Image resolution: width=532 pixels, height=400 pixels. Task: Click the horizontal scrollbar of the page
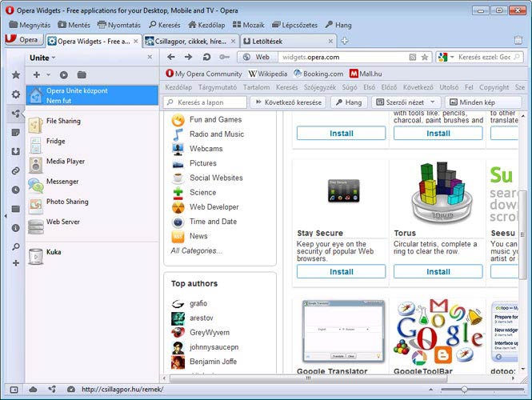(308, 378)
